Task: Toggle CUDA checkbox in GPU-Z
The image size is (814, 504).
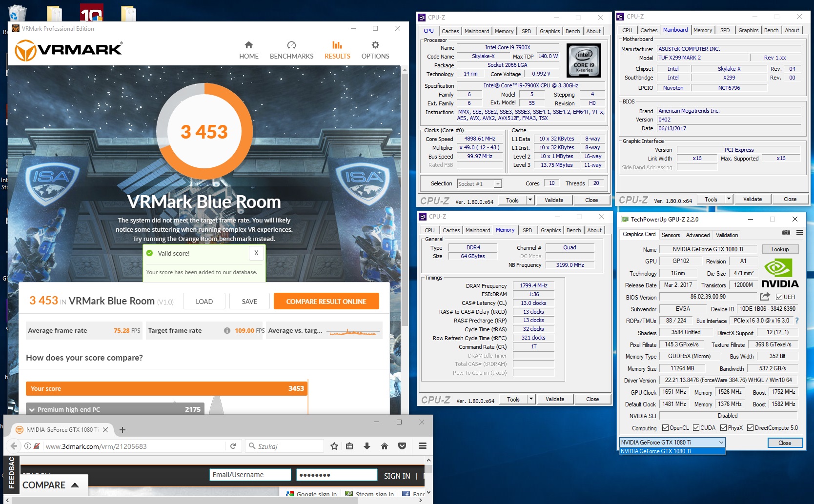Action: click(x=696, y=428)
